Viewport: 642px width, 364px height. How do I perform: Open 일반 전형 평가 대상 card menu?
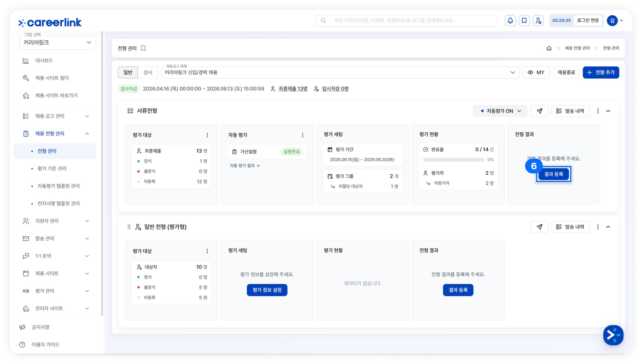click(207, 251)
